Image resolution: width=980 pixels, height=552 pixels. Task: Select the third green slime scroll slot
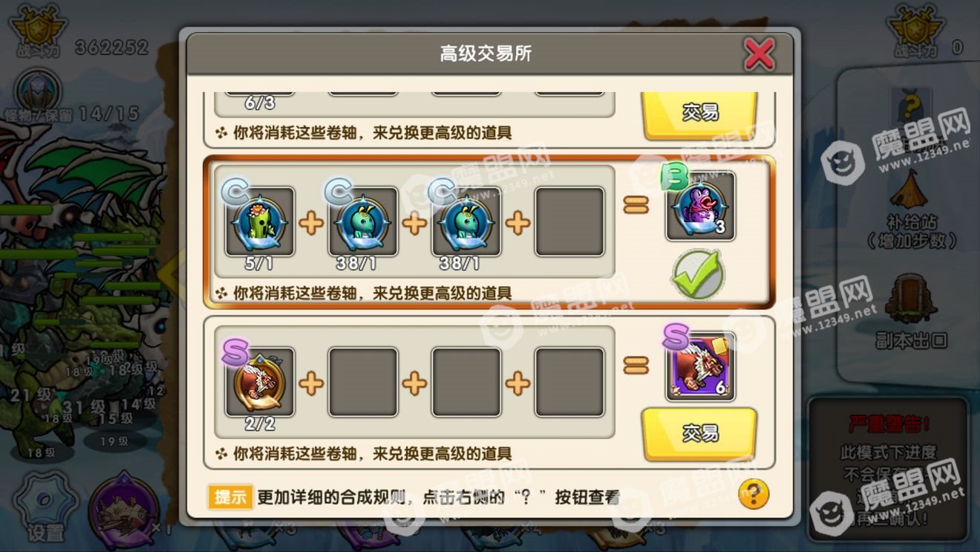466,221
